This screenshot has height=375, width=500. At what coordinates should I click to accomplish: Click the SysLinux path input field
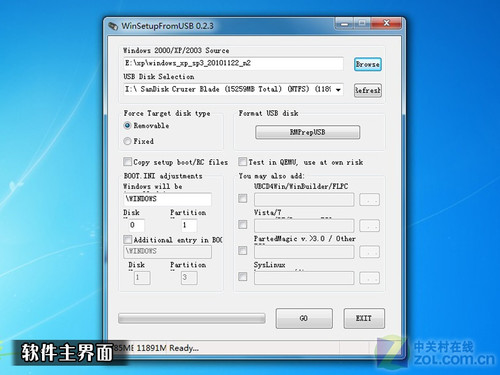tap(304, 278)
